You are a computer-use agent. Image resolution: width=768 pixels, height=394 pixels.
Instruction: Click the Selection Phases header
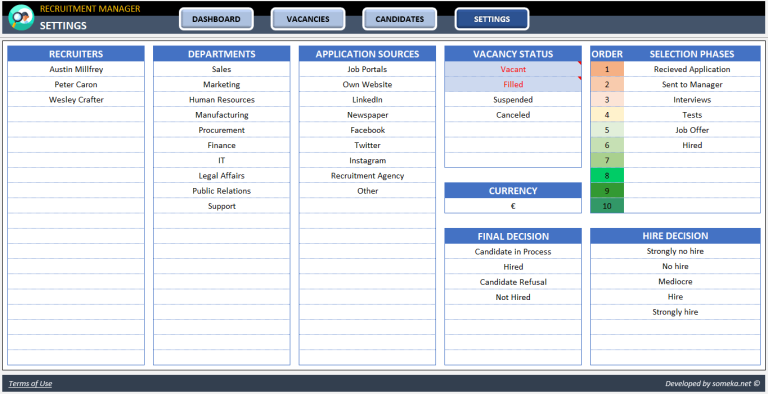click(x=692, y=54)
